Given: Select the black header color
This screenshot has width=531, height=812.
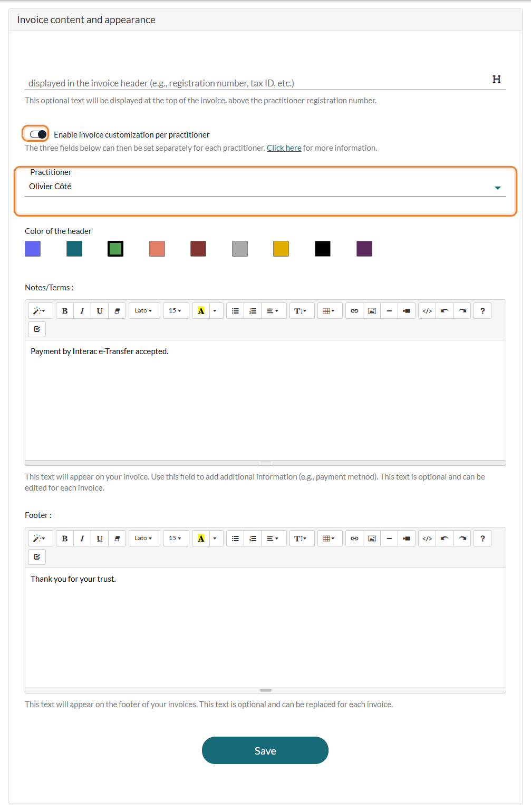Looking at the screenshot, I should [323, 249].
